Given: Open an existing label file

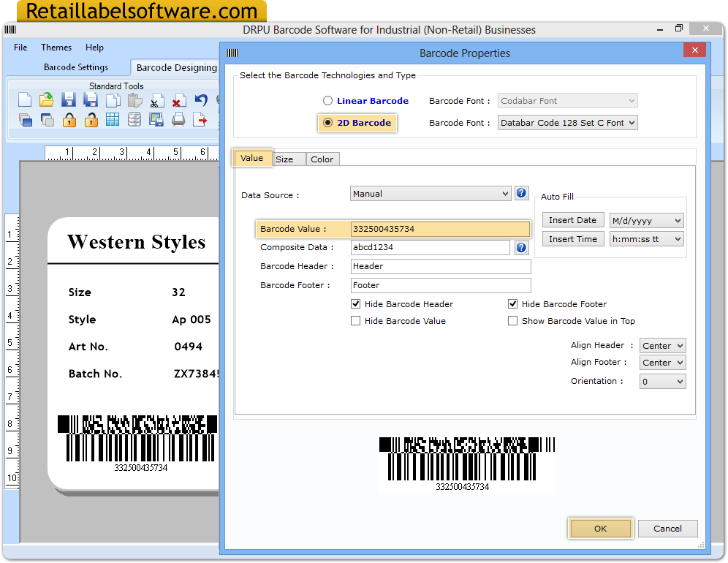Looking at the screenshot, I should [46, 100].
